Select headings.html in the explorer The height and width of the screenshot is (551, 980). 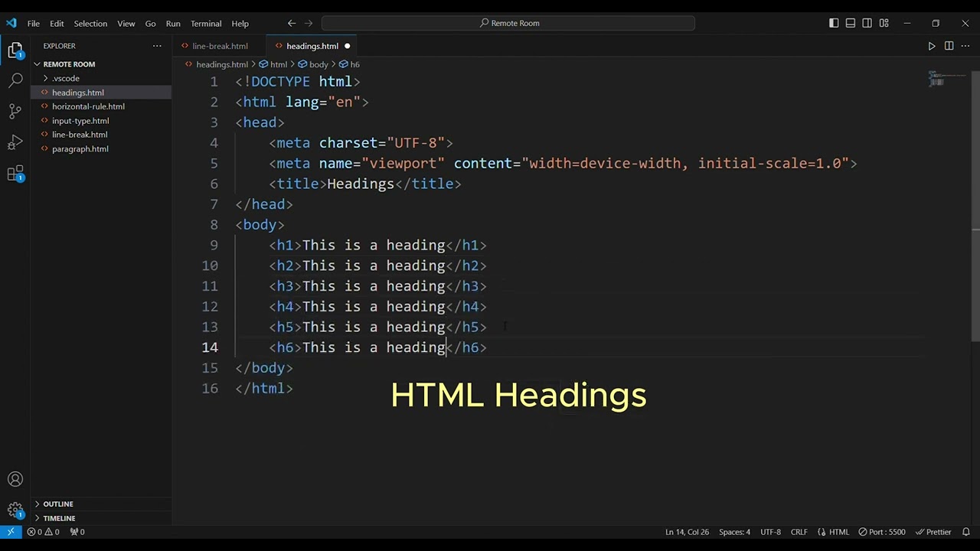[x=101, y=93]
